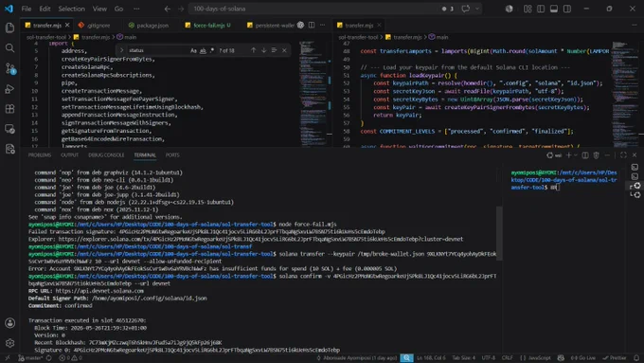The height and width of the screenshot is (363, 644).
Task: Open the Source Control view
Action: tap(9, 68)
